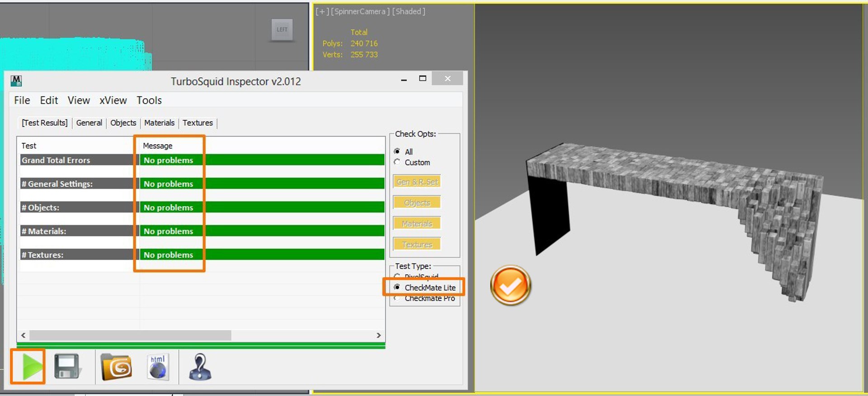Click the [+] viewport menu label
Viewport: 868px width, 396px height.
[322, 11]
